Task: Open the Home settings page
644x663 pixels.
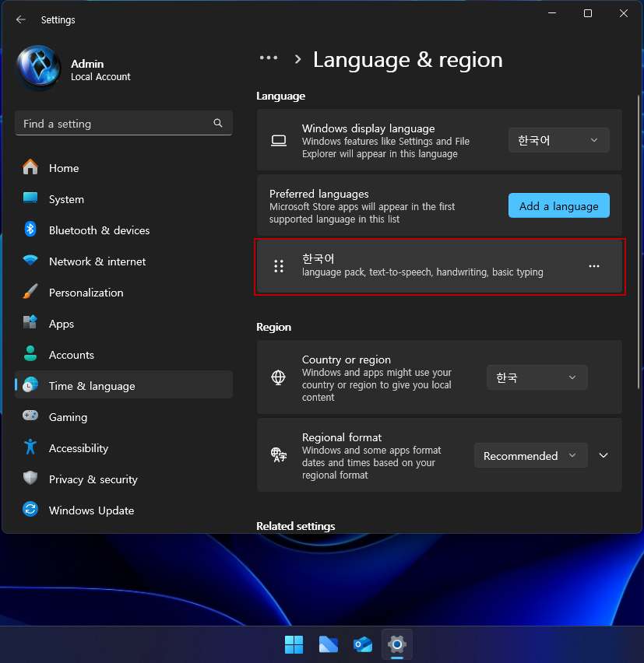Action: (124, 168)
